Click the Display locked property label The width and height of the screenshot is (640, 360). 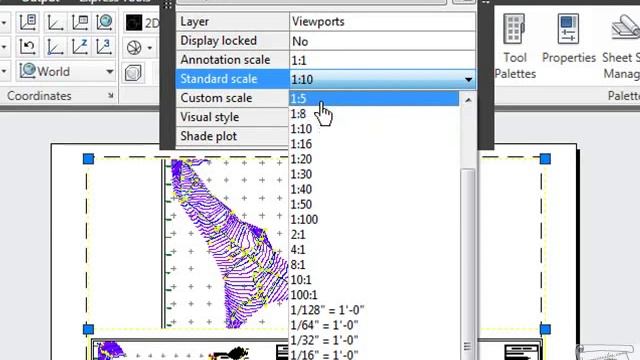point(232,41)
